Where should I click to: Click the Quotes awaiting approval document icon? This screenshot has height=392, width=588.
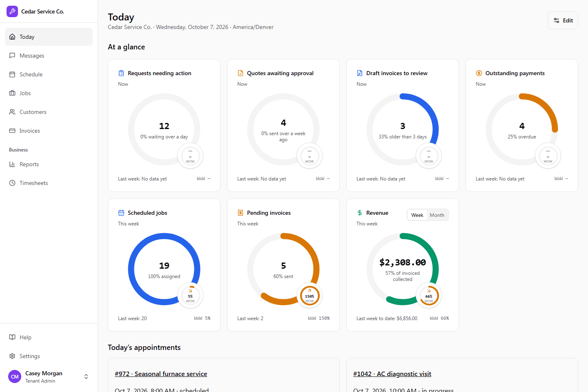[241, 73]
